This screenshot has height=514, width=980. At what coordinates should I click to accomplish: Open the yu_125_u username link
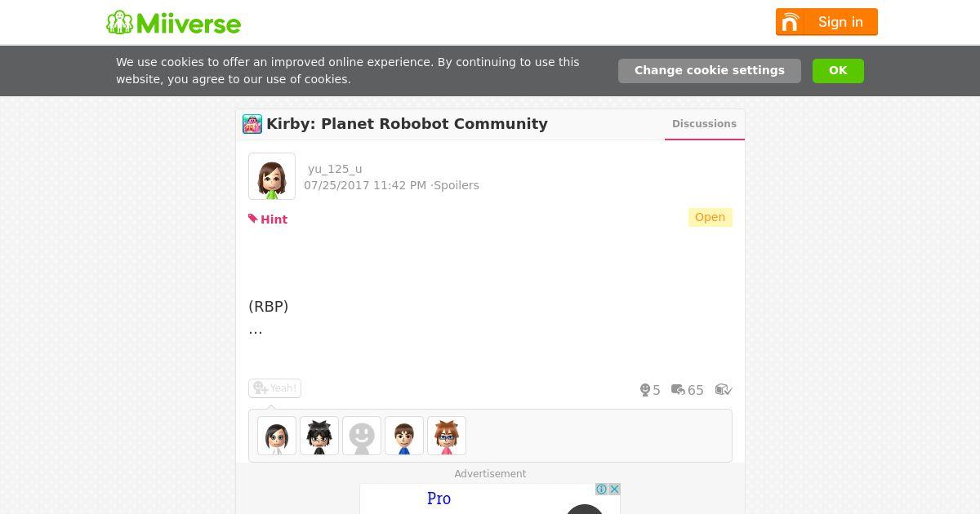pos(335,169)
